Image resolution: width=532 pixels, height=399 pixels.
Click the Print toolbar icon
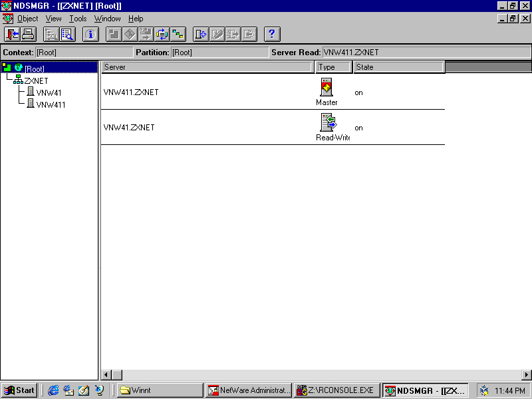28,34
